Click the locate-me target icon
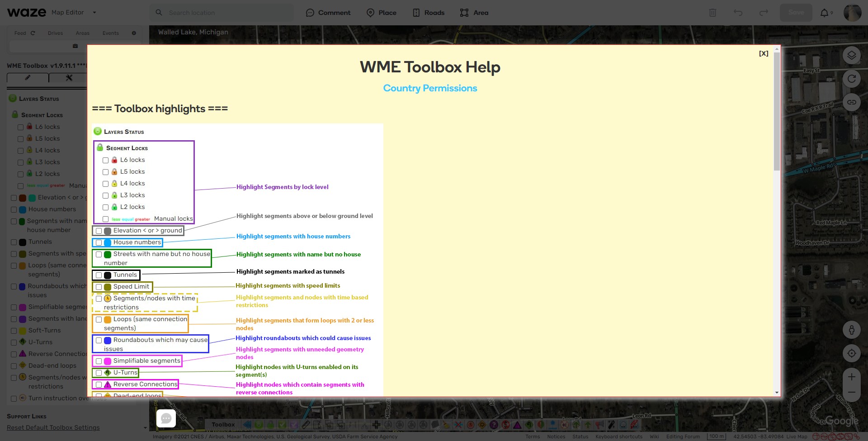 (851, 353)
